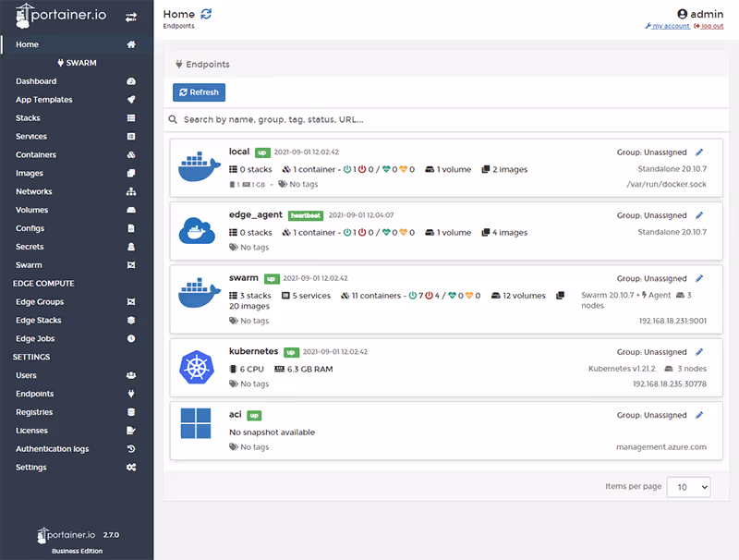This screenshot has height=560, width=739.
Task: Click the admin user label
Action: 700,14
